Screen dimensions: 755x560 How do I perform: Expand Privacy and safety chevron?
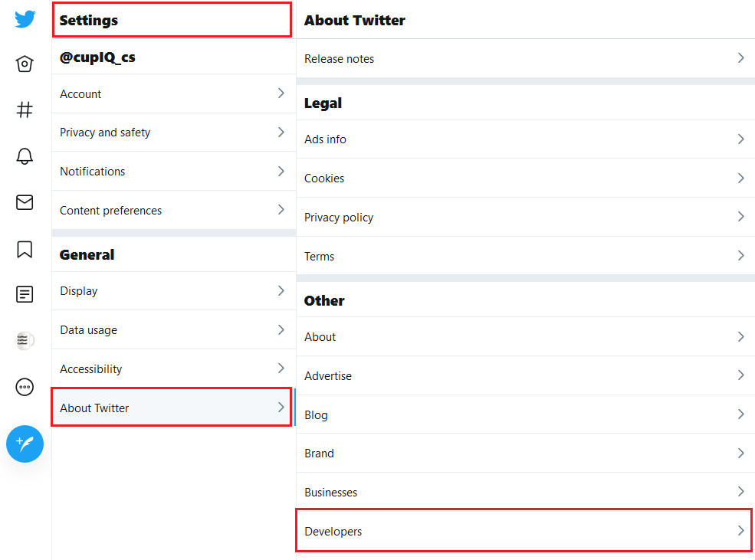[281, 132]
